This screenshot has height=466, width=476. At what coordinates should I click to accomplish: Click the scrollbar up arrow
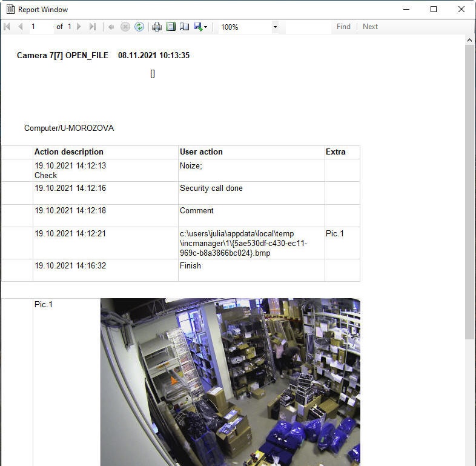coord(470,40)
